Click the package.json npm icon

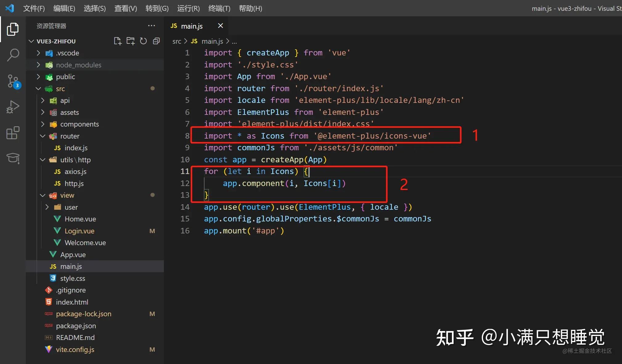[49, 326]
